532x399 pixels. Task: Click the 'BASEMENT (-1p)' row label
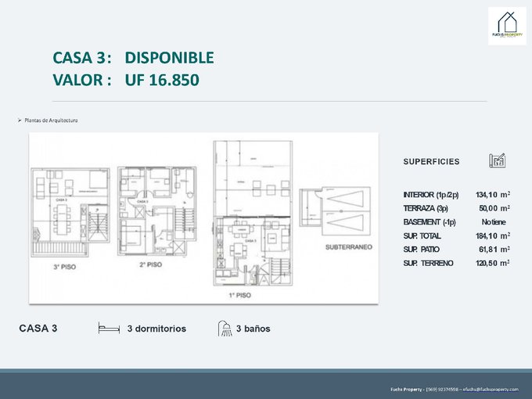430,222
